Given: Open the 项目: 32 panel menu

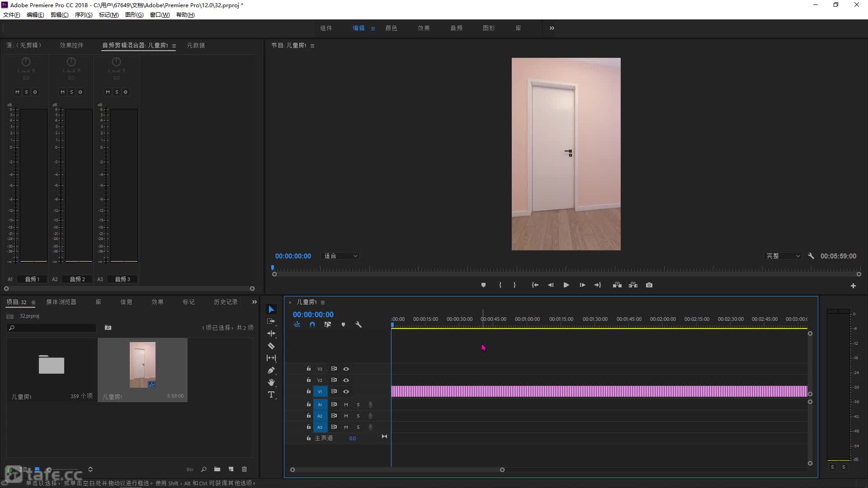Looking at the screenshot, I should [x=33, y=302].
